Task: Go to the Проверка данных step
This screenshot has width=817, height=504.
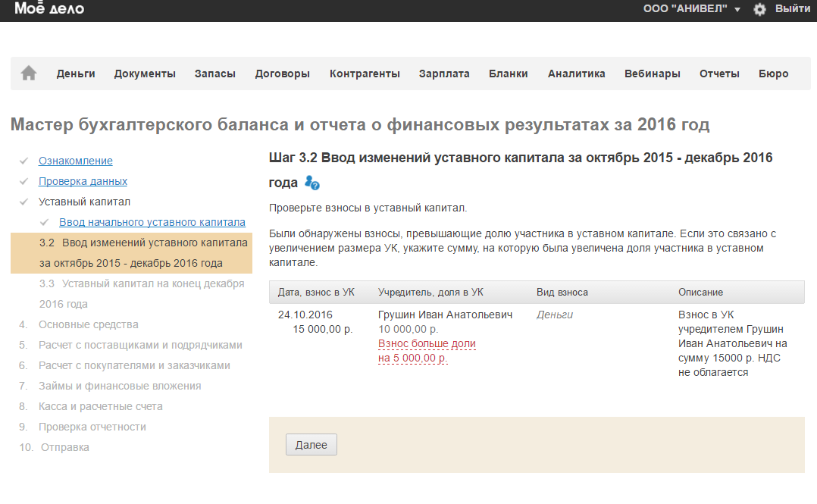Action: coord(83,181)
